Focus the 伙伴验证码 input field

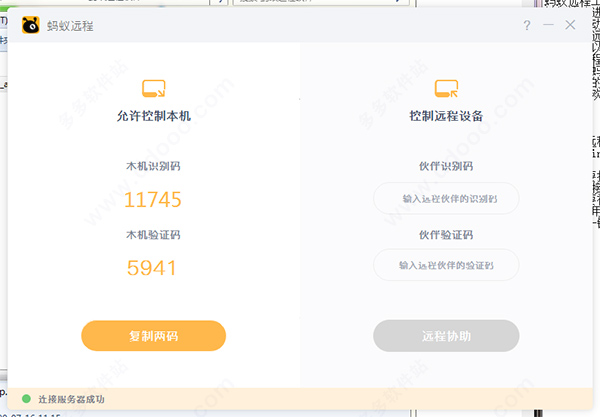[446, 265]
